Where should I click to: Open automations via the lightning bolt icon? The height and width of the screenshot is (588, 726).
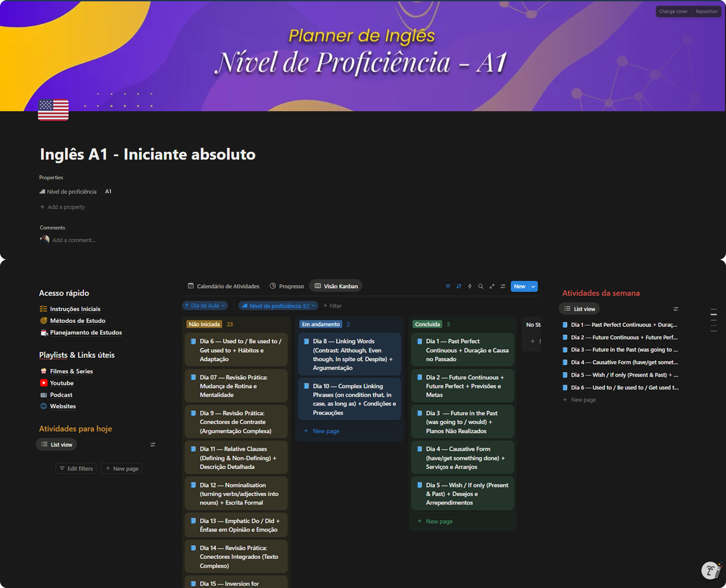470,286
